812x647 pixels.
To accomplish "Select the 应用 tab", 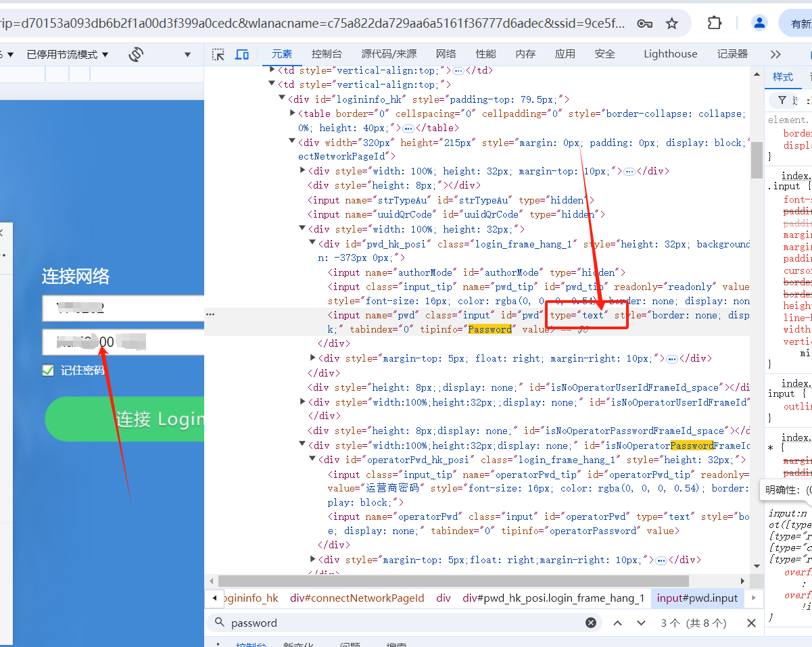I will pos(565,54).
